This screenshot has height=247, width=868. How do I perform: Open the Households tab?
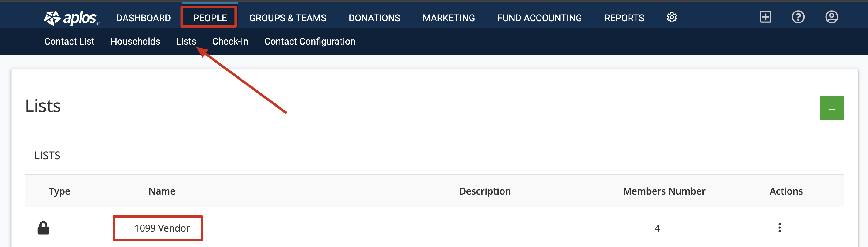pyautogui.click(x=135, y=42)
